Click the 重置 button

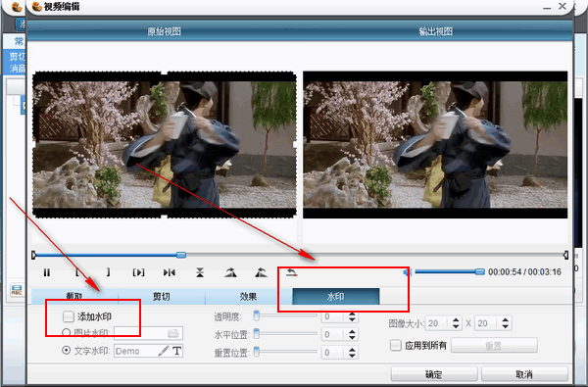click(494, 346)
